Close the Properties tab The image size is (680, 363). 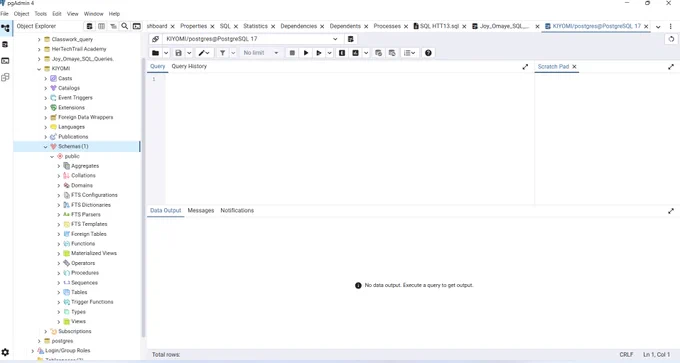tap(212, 26)
